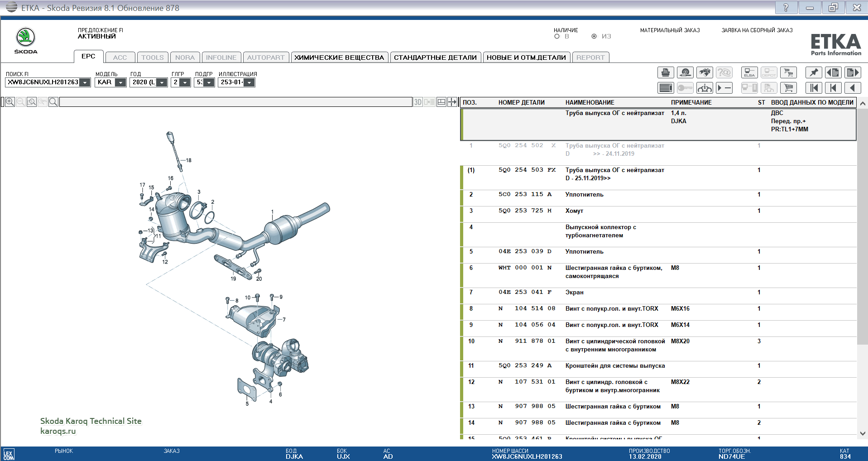Click the pushpin icon
The width and height of the screenshot is (868, 461).
point(814,72)
